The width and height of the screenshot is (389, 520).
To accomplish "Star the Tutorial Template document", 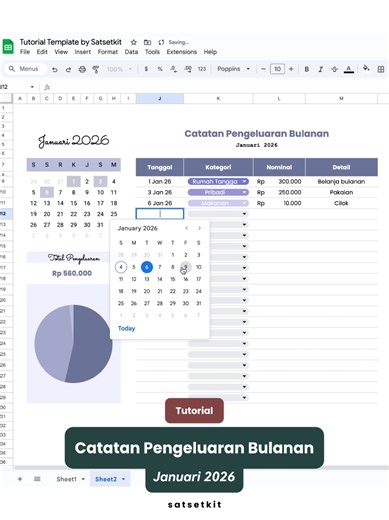I will (x=134, y=42).
